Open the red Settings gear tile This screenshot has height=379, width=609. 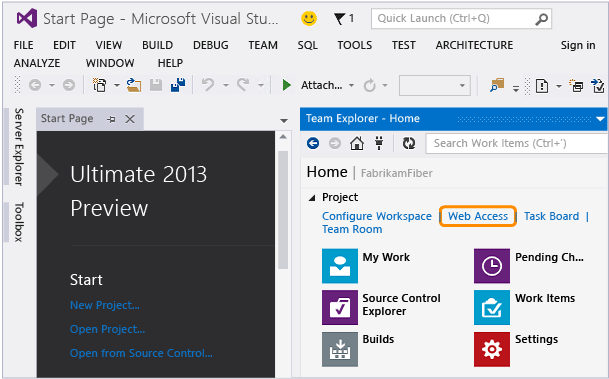[x=492, y=349]
